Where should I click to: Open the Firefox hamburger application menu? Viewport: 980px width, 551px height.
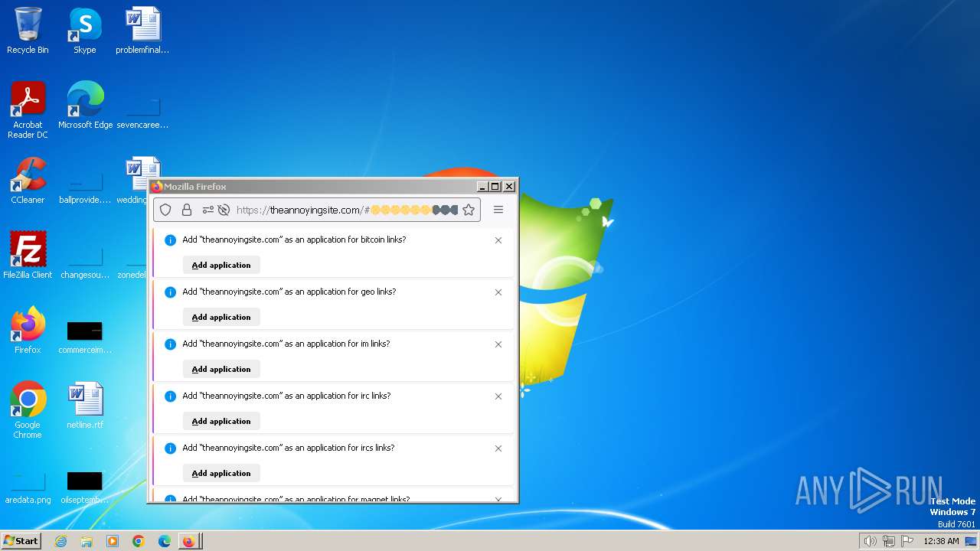[498, 210]
